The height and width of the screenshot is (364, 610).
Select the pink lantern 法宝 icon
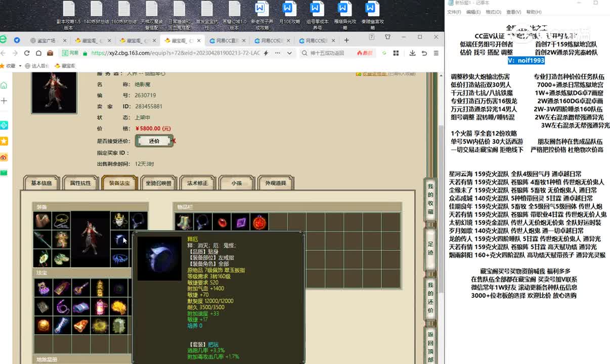point(100,306)
